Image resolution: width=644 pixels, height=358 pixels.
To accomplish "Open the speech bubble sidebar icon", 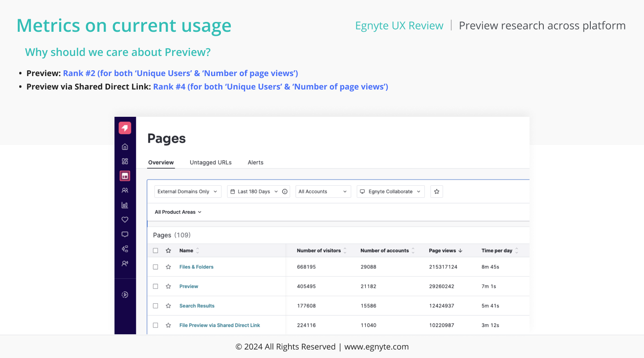I will tap(125, 234).
